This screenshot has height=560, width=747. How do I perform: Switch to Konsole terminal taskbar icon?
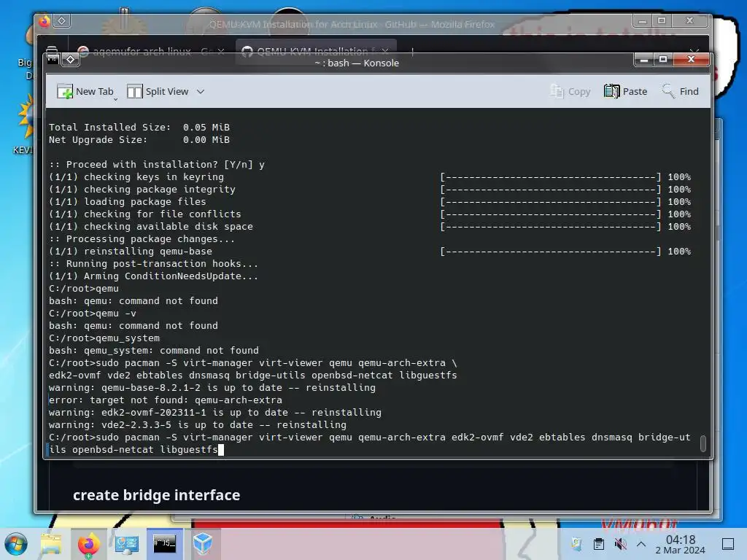164,544
